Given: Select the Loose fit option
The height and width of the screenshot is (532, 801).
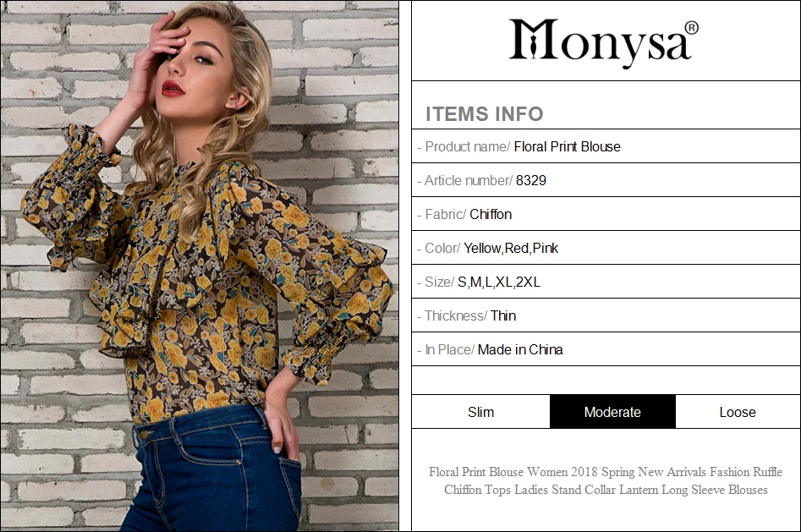Looking at the screenshot, I should click(738, 412).
